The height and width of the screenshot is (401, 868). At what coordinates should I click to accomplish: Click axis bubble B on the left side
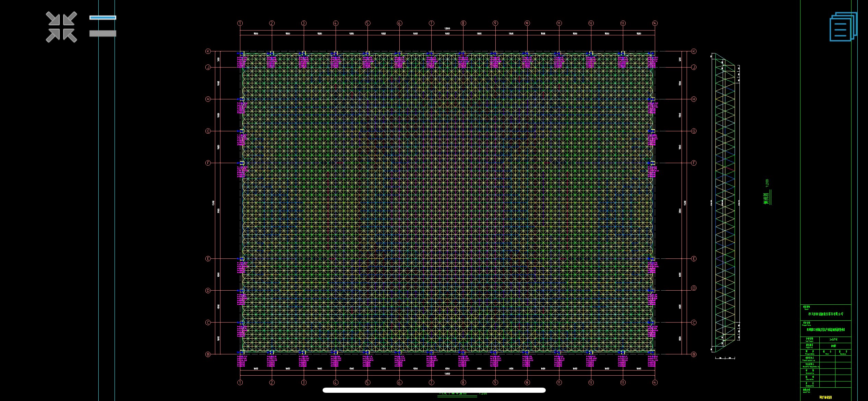pos(208,354)
